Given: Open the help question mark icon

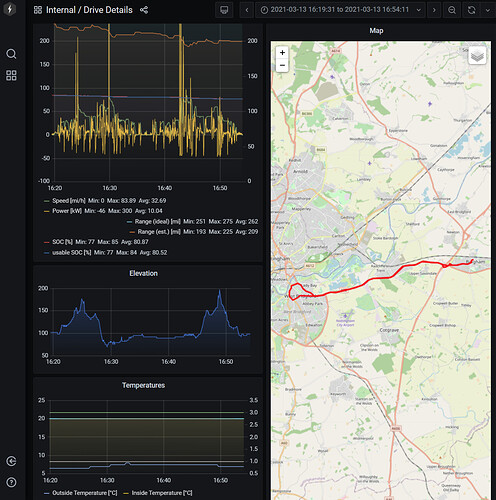Looking at the screenshot, I should pos(11,482).
